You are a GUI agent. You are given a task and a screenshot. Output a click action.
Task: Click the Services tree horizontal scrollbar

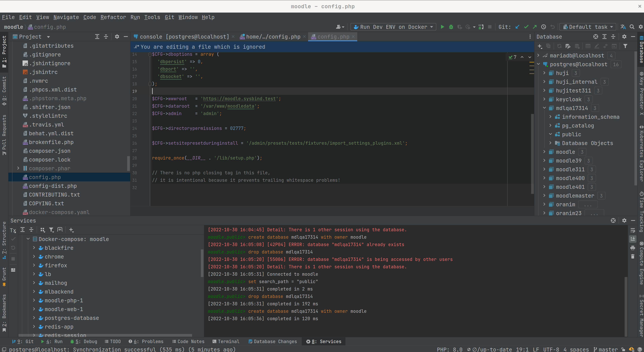pyautogui.click(x=105, y=335)
